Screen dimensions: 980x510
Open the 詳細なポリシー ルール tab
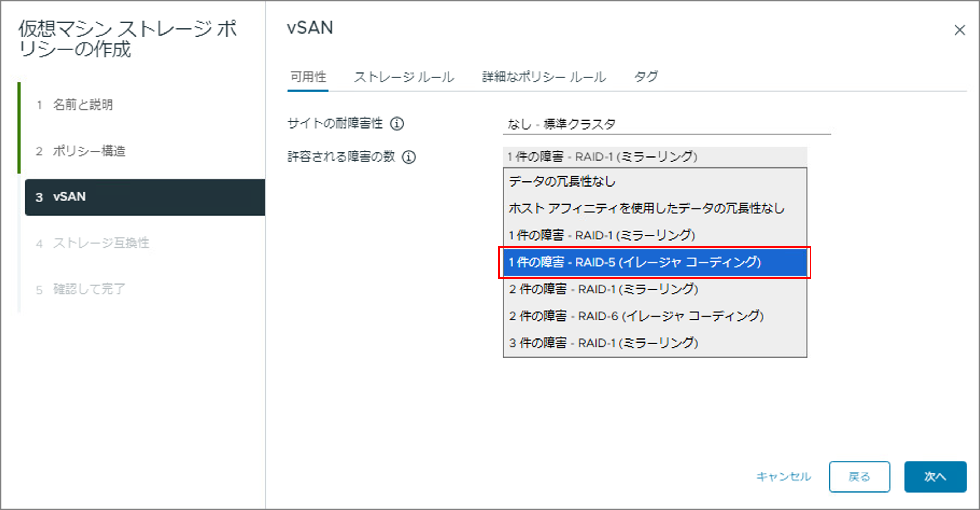544,77
